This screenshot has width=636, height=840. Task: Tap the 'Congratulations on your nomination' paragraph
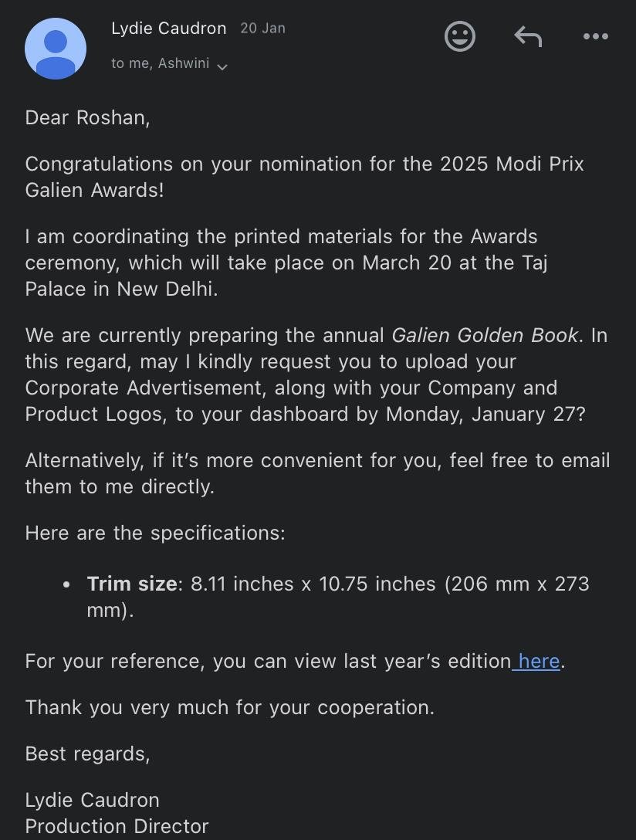(x=304, y=177)
